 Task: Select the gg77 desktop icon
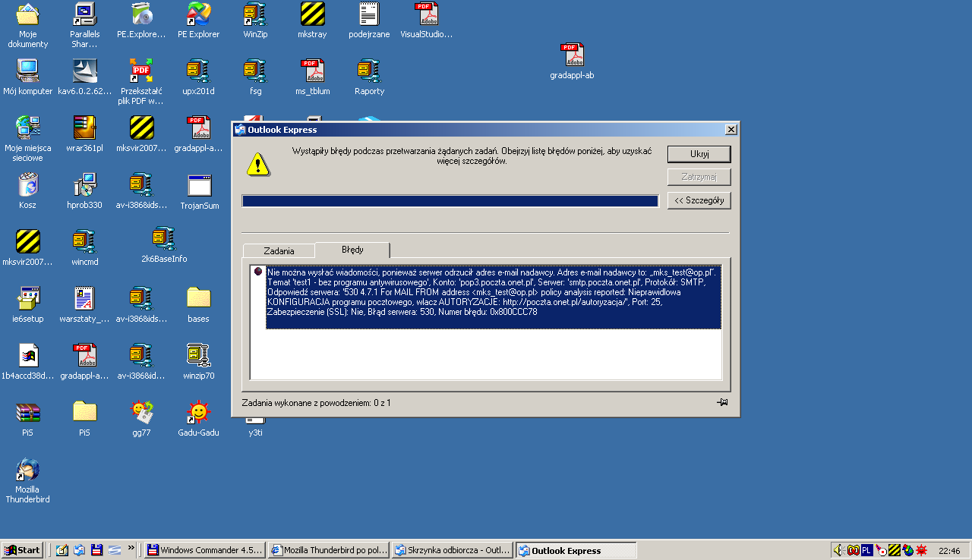142,419
